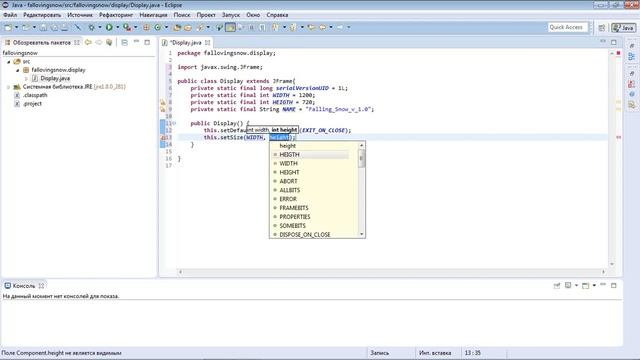
Task: Select .project file in Package Explorer
Action: pyautogui.click(x=32, y=104)
